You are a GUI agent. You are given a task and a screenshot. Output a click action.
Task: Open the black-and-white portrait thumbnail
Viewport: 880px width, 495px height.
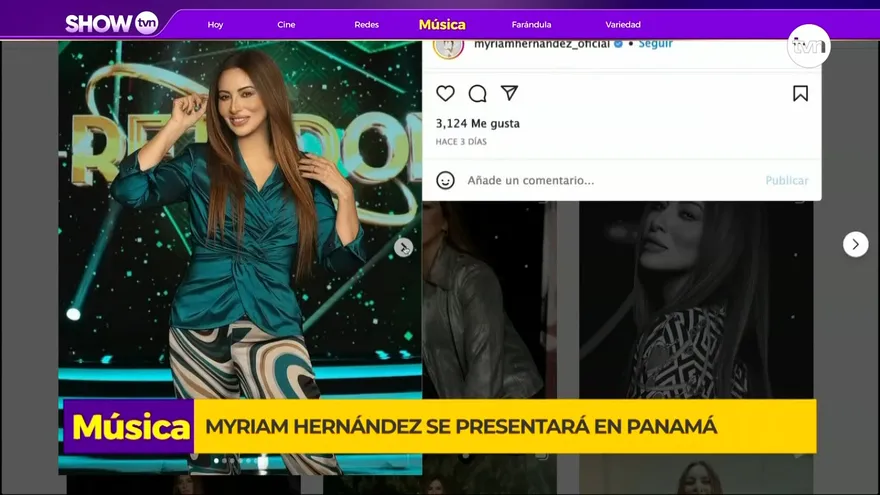coord(696,300)
